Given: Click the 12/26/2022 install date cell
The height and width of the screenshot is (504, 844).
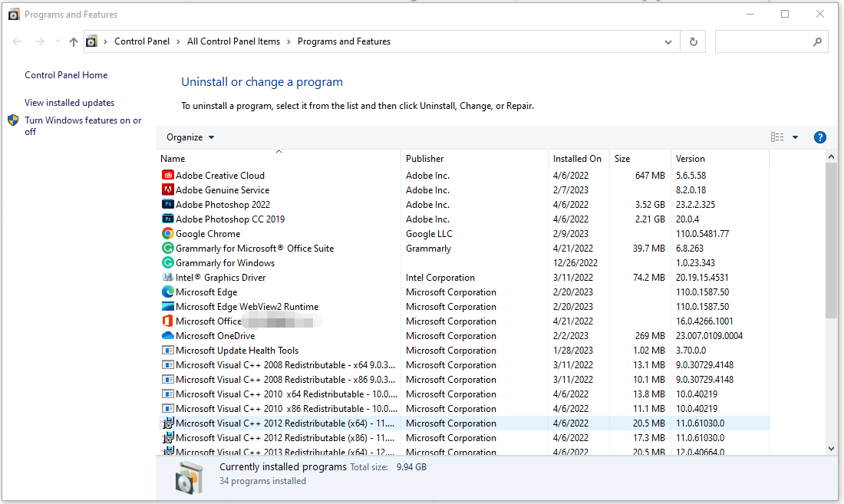Looking at the screenshot, I should (575, 262).
